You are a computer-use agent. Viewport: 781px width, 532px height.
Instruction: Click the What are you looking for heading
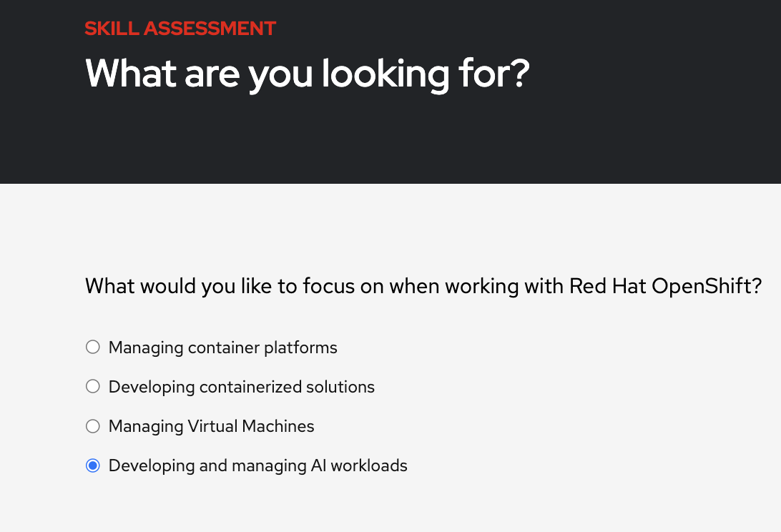point(306,74)
